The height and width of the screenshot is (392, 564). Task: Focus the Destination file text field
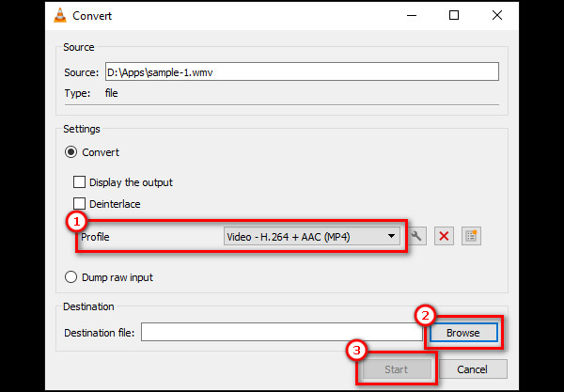(x=282, y=333)
